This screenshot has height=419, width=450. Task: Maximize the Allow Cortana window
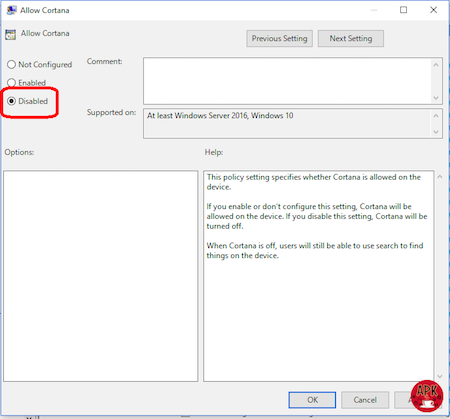(404, 10)
